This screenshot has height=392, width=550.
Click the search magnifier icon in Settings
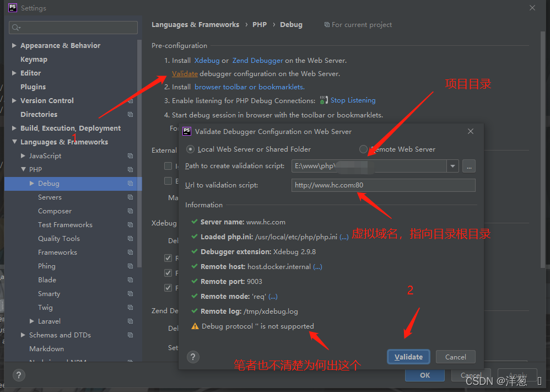16,28
